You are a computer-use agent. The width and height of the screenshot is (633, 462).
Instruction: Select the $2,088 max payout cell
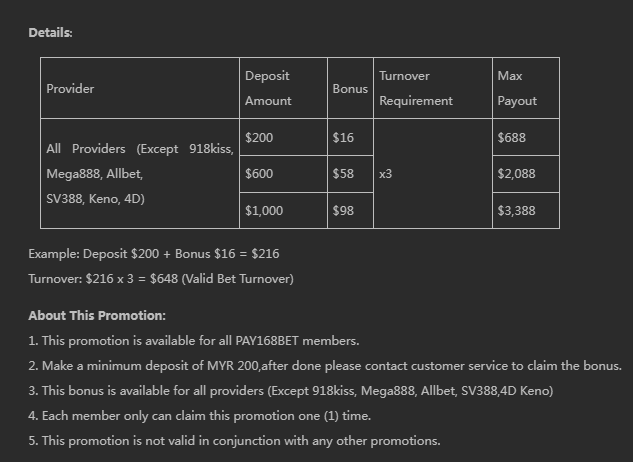click(516, 174)
